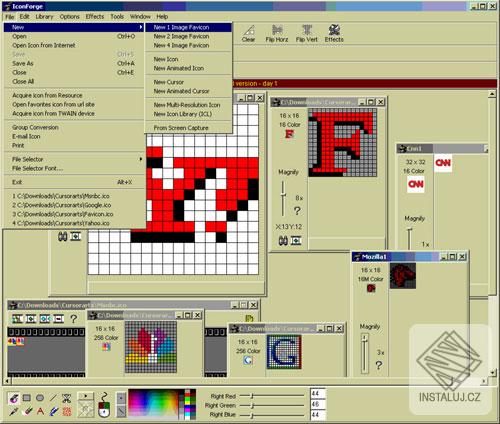Pick the line drawing tool

(x=53, y=398)
